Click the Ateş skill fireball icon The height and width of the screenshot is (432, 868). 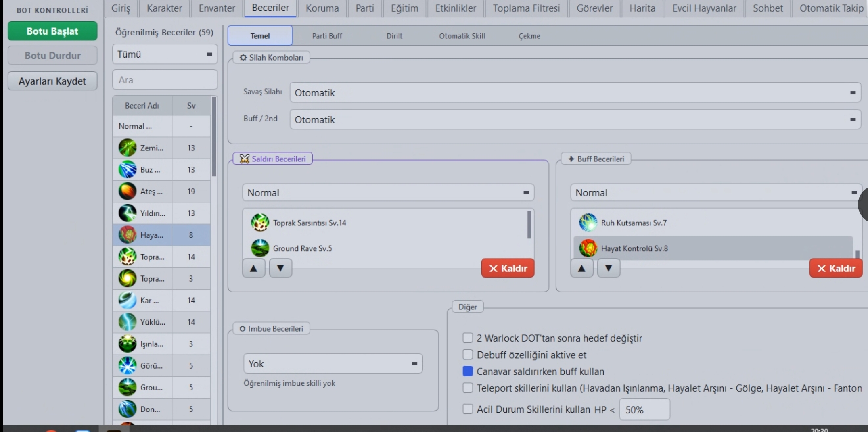pyautogui.click(x=128, y=191)
